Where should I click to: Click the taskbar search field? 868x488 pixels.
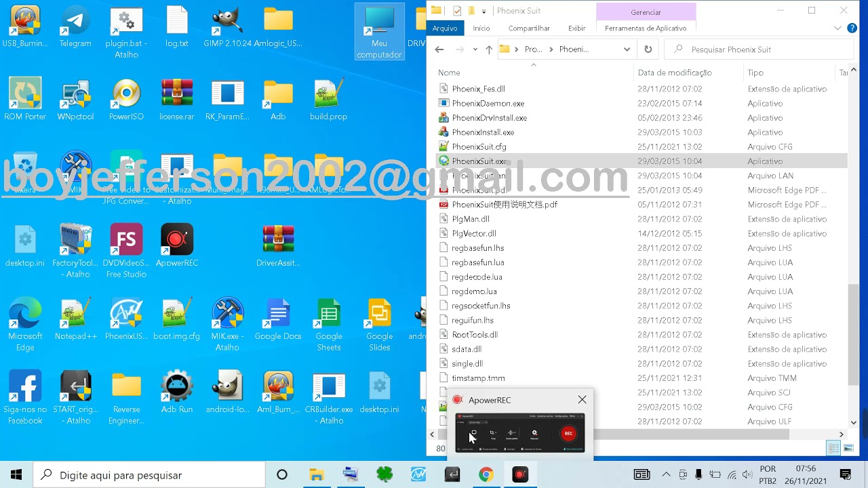pyautogui.click(x=149, y=475)
